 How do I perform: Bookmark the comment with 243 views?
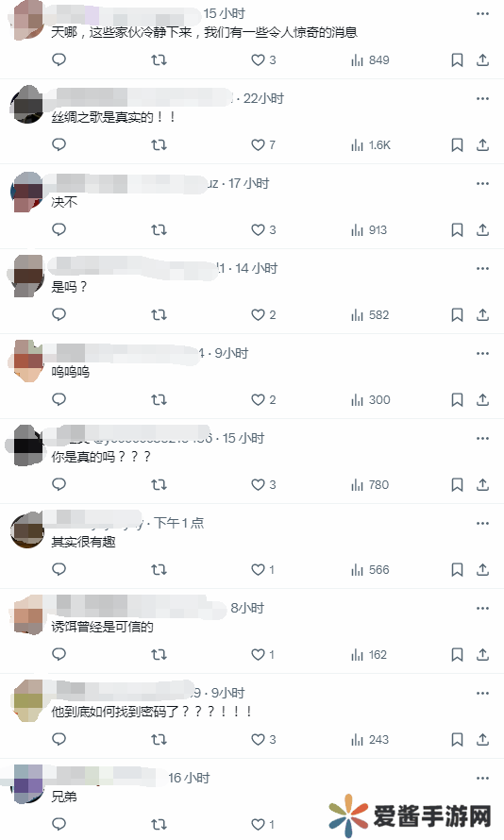457,739
